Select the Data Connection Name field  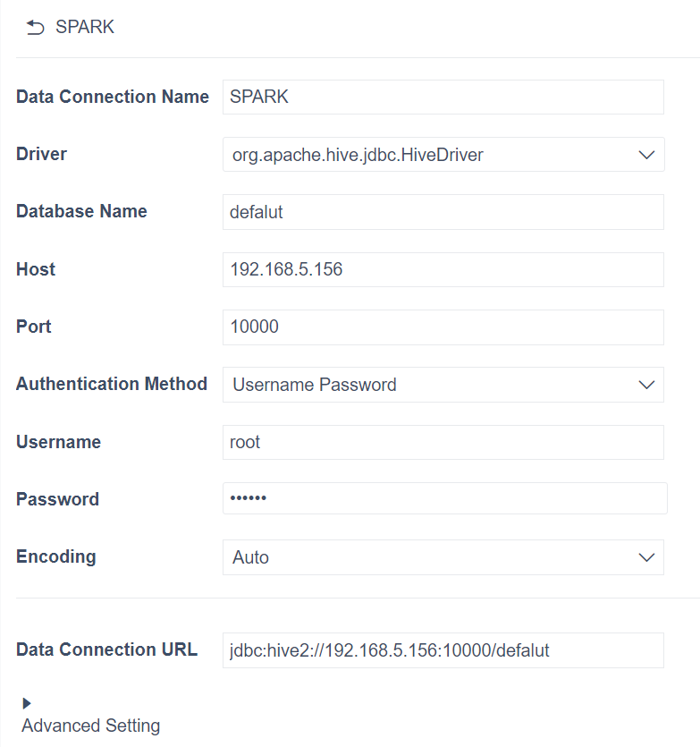443,97
